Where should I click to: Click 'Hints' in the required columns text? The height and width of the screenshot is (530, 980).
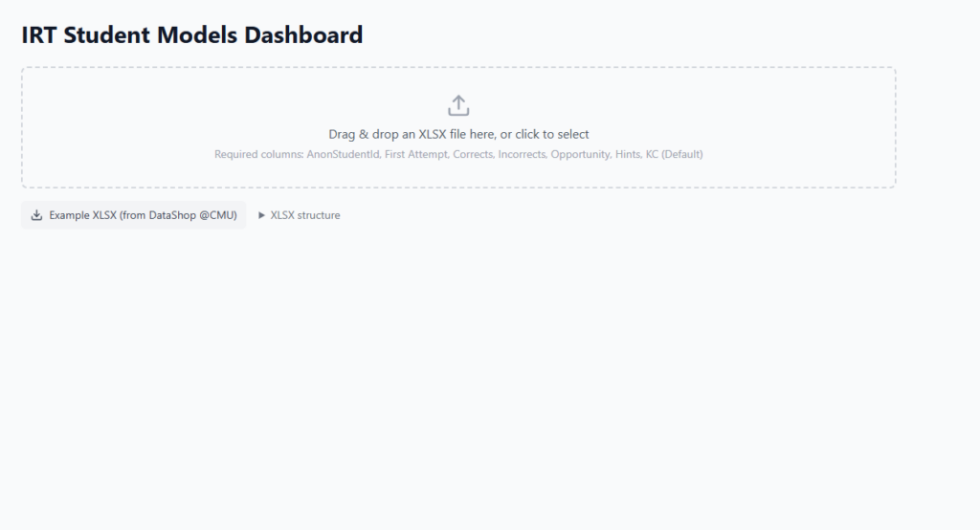click(x=626, y=154)
